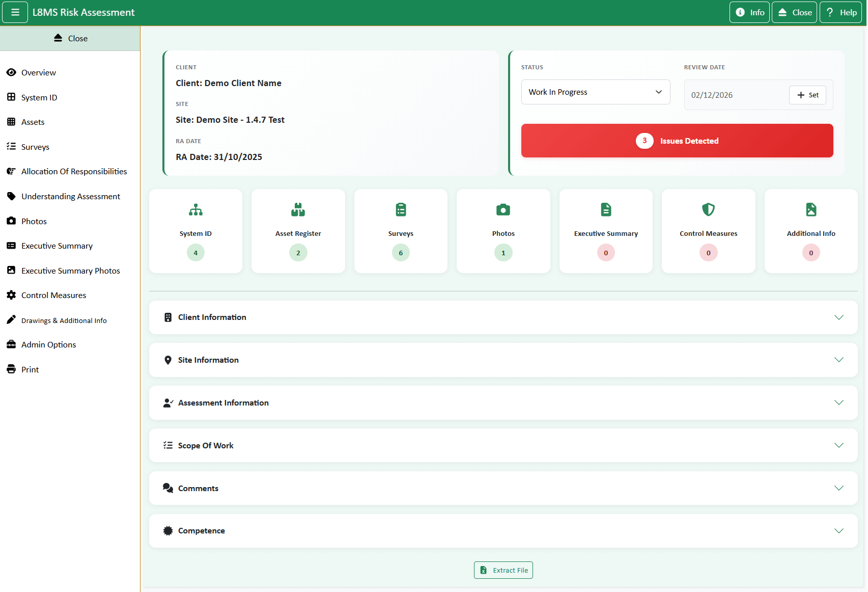Screen dimensions: 868x592
Task: Expand the Client Information section
Action: [503, 317]
